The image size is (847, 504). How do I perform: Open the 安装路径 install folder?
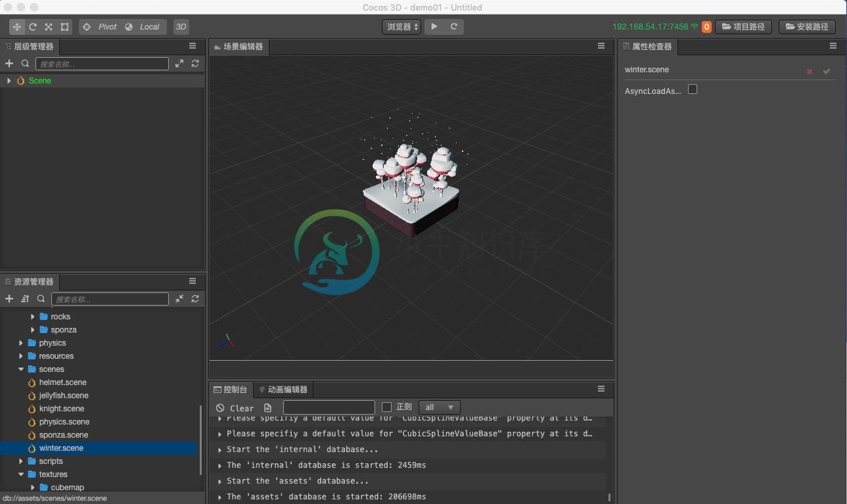pyautogui.click(x=808, y=27)
